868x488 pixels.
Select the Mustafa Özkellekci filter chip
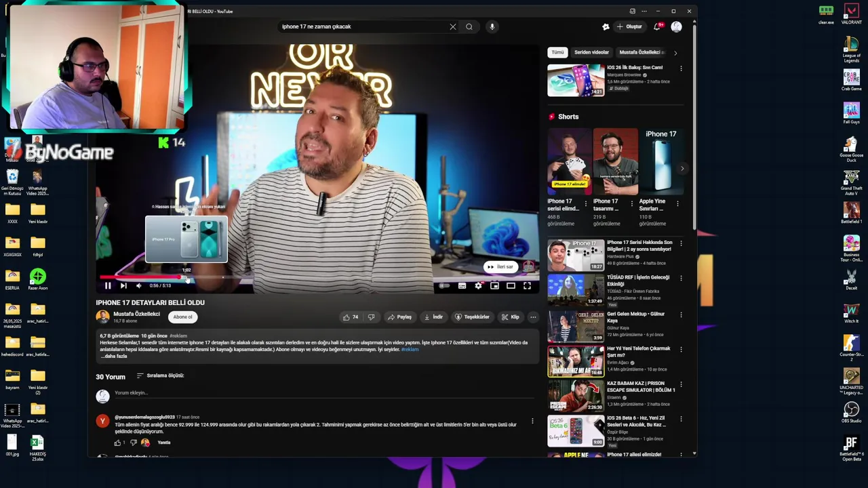(x=642, y=52)
